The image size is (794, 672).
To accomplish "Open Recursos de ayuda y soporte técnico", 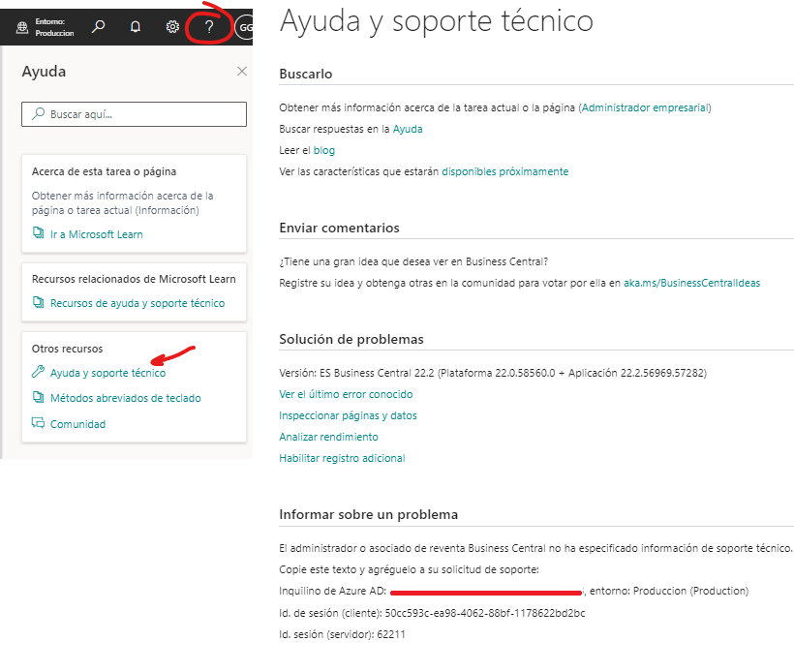I will tap(137, 303).
